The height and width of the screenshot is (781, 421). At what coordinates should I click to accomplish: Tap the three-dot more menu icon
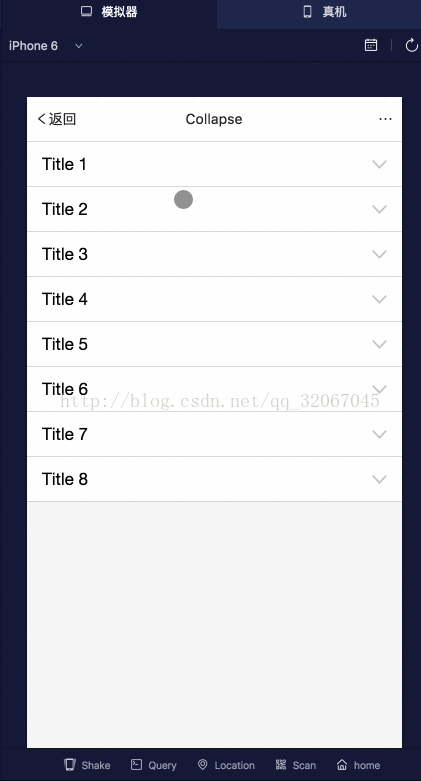(385, 119)
